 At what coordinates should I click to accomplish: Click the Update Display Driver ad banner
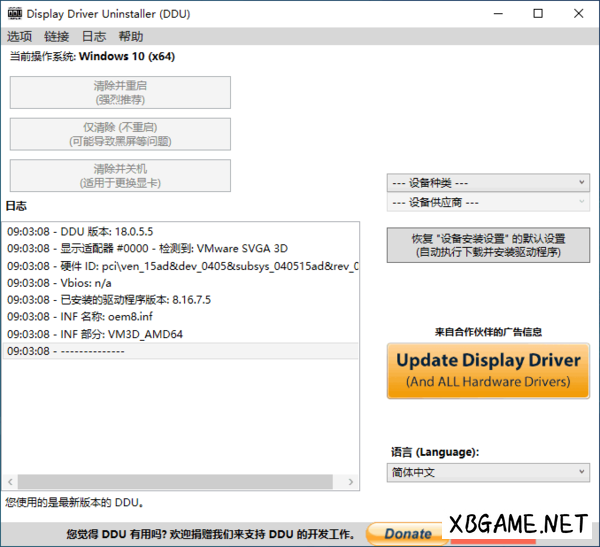point(488,370)
